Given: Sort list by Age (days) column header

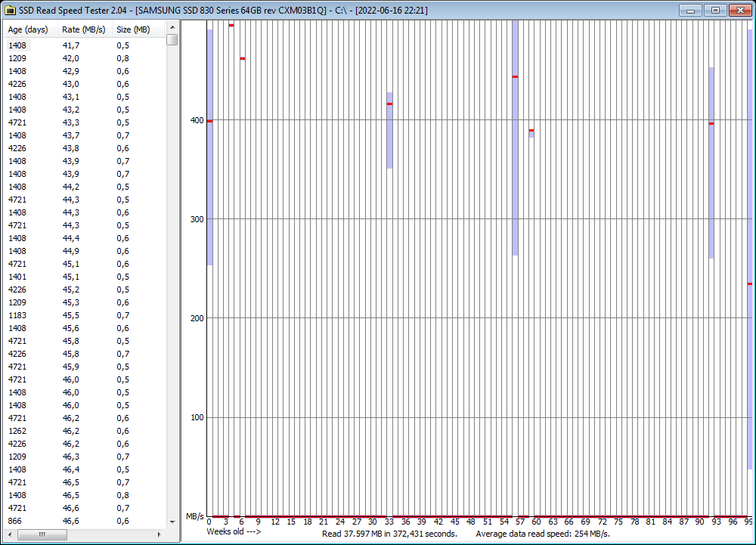Looking at the screenshot, I should pos(30,30).
